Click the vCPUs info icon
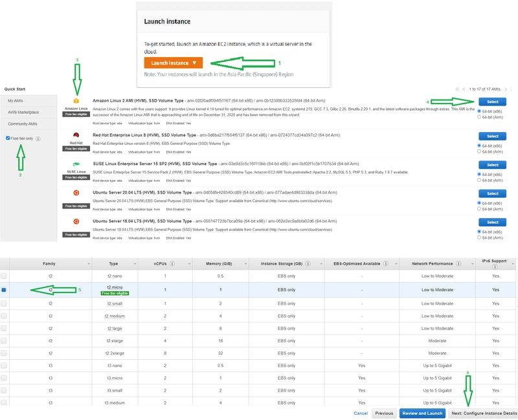This screenshot has width=518, height=420. click(172, 263)
